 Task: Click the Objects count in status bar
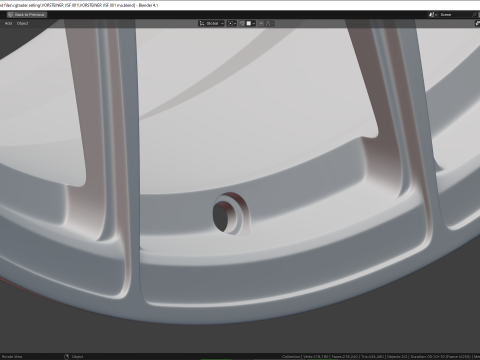(397, 357)
